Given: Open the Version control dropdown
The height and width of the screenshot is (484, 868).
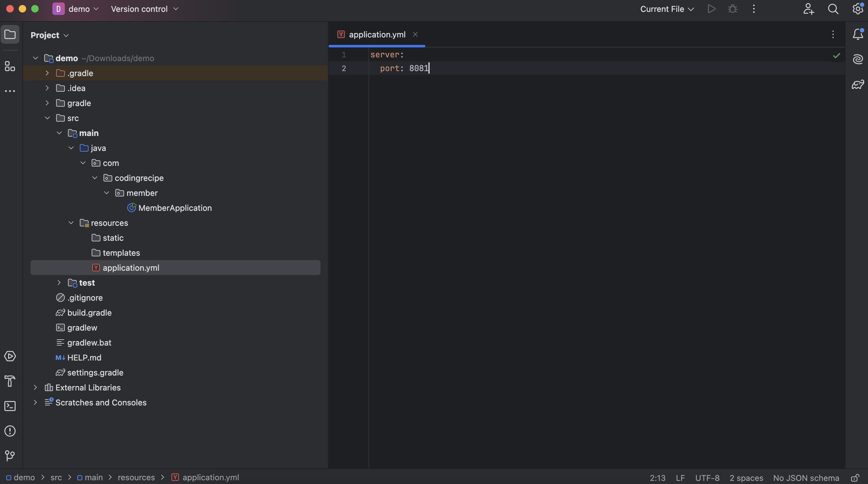Looking at the screenshot, I should pyautogui.click(x=144, y=9).
